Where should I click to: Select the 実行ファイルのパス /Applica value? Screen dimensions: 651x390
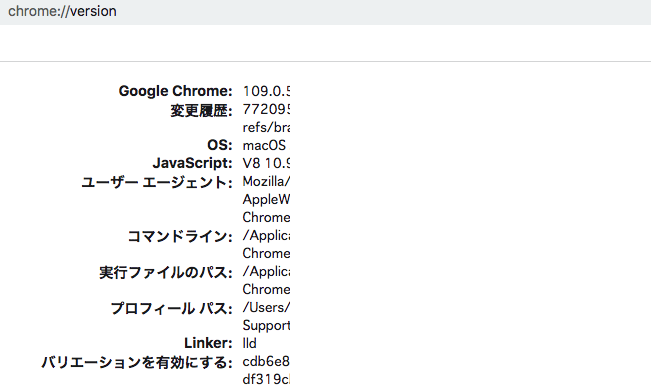click(266, 271)
